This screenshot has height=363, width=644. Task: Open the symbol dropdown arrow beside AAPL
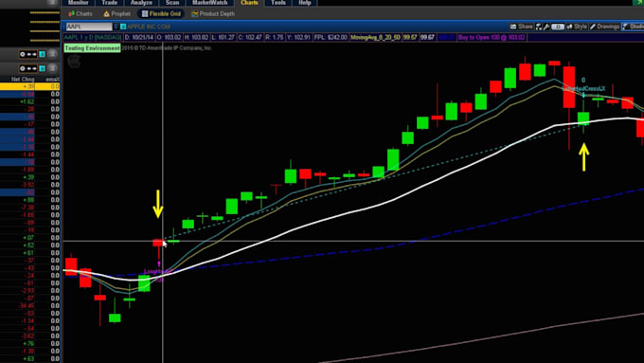(x=116, y=27)
